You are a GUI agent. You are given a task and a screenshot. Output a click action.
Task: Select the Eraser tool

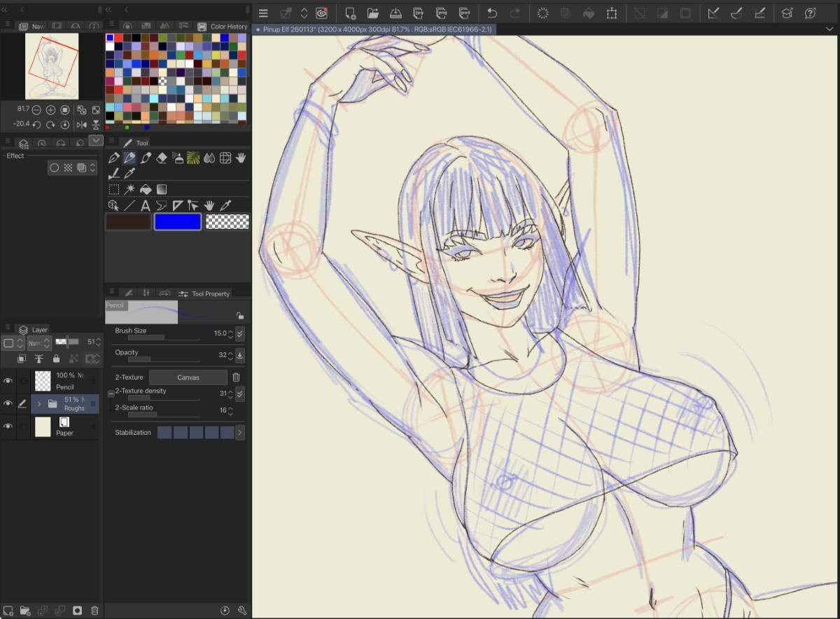click(x=162, y=158)
